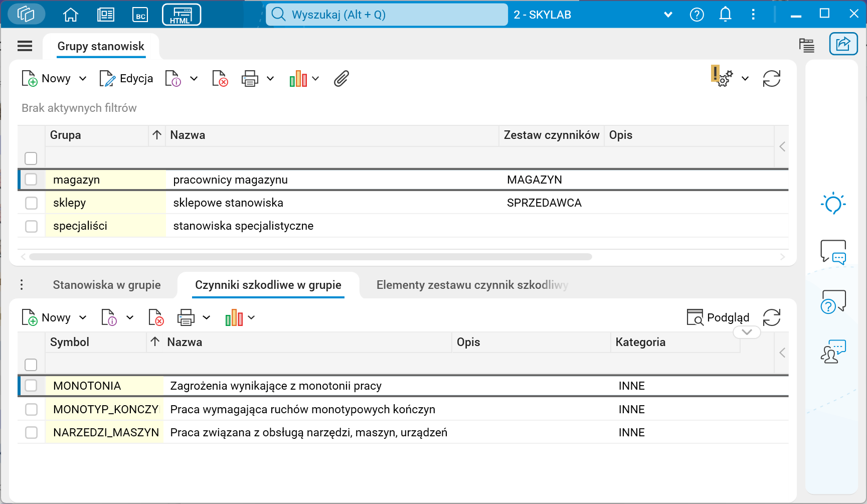This screenshot has height=504, width=867.
Task: Select the checkbox for MONOTONIA factor
Action: [x=31, y=385]
